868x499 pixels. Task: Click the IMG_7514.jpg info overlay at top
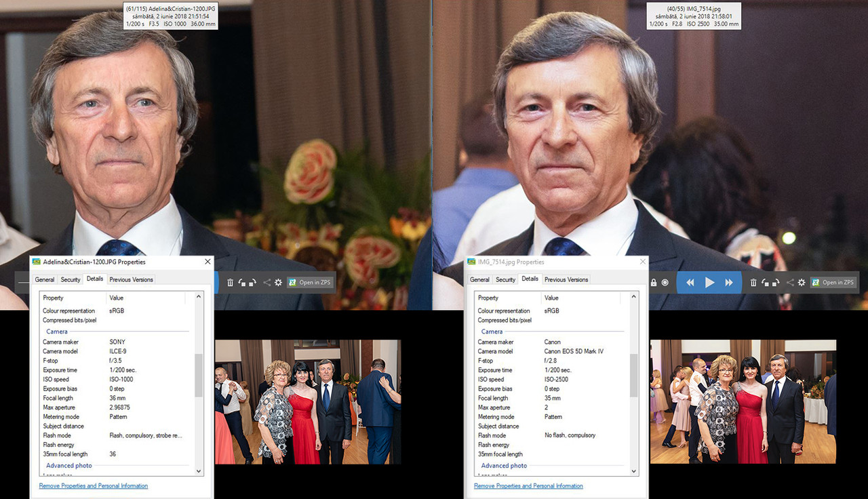(693, 16)
